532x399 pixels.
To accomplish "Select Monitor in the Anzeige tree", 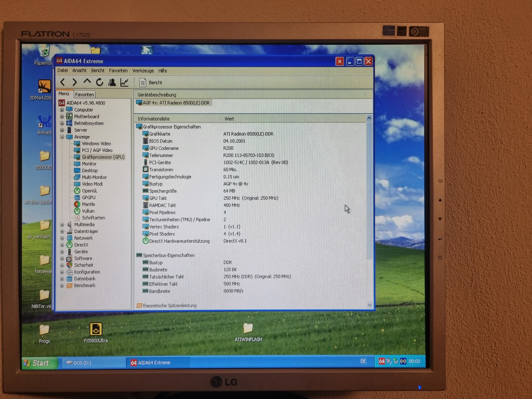I will tap(89, 164).
